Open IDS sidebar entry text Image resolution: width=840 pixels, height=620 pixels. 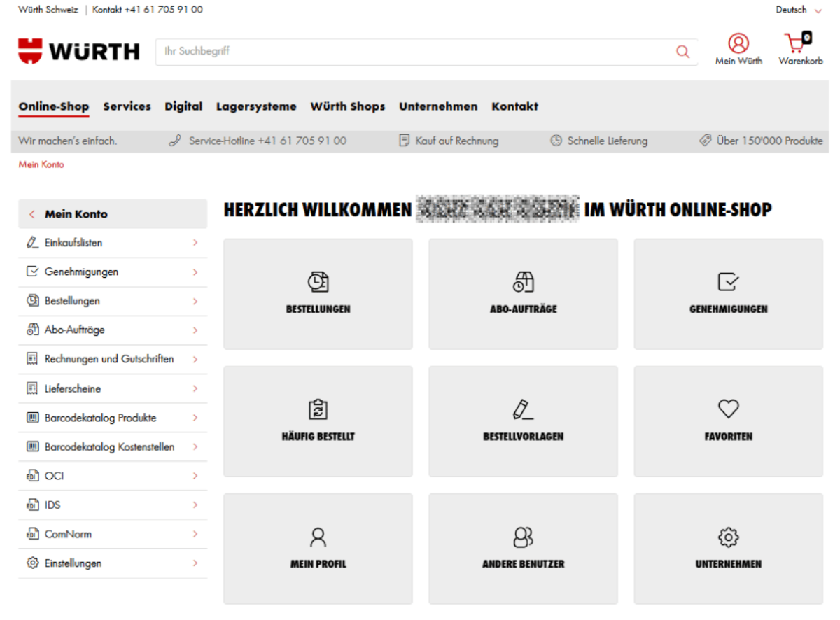[x=52, y=505]
